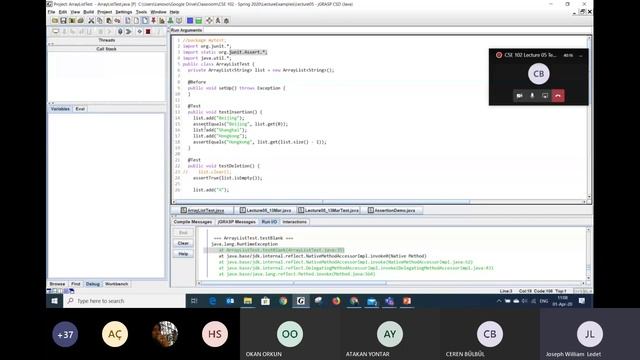Open Google Chrome from the taskbar
The image size is (640, 360).
(x=283, y=301)
